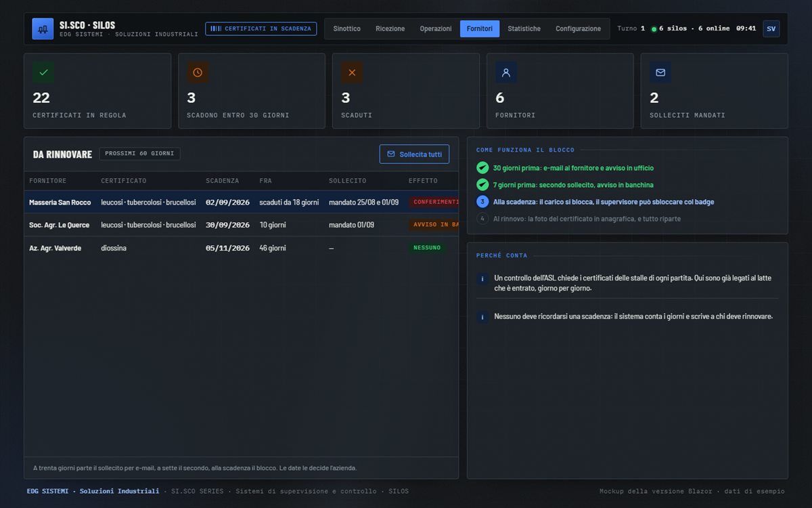The image size is (812, 508).
Task: Click the info icon beside Un controllo dell'ASL
Action: click(482, 278)
